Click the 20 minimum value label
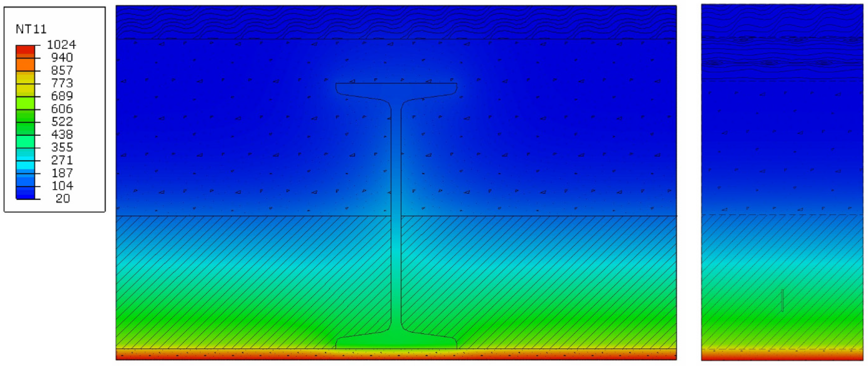This screenshot has width=868, height=366. click(63, 198)
